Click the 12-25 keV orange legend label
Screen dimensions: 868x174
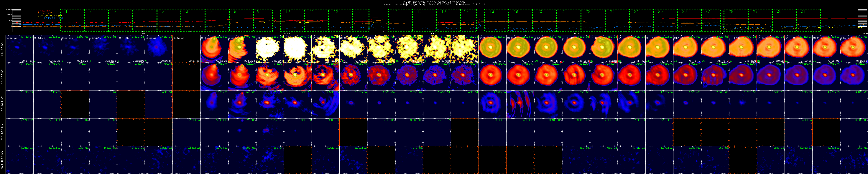tap(45, 13)
